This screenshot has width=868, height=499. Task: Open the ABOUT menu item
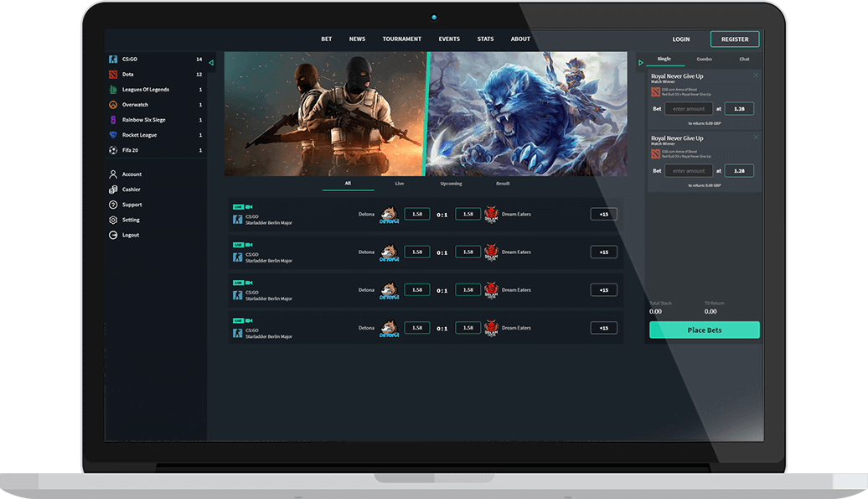click(x=520, y=39)
